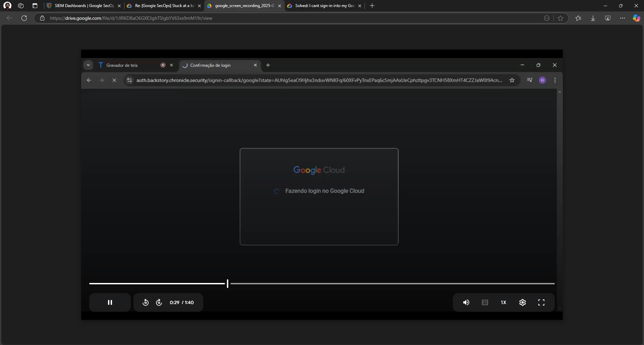Toggle closed captions on the video
This screenshot has width=644, height=345.
[x=485, y=302]
